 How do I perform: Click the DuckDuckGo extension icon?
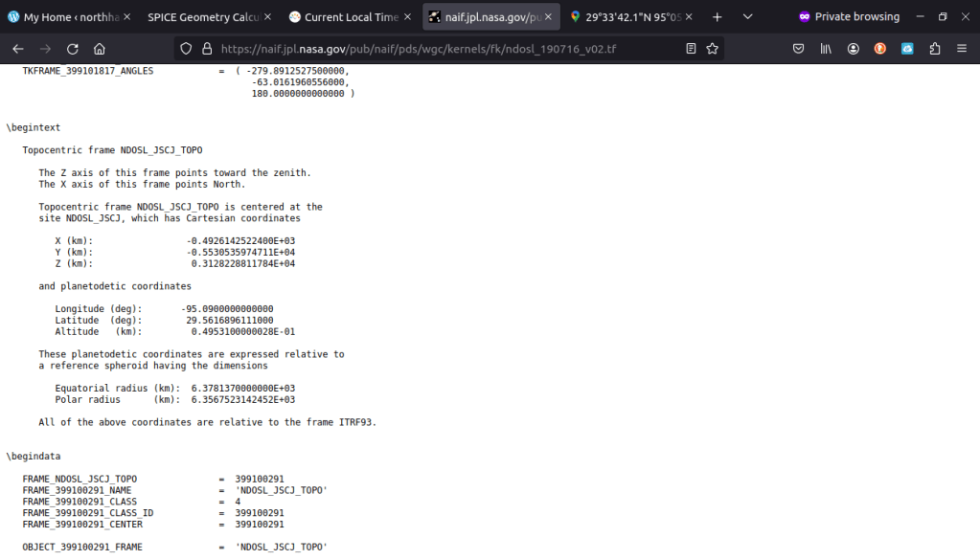[879, 49]
